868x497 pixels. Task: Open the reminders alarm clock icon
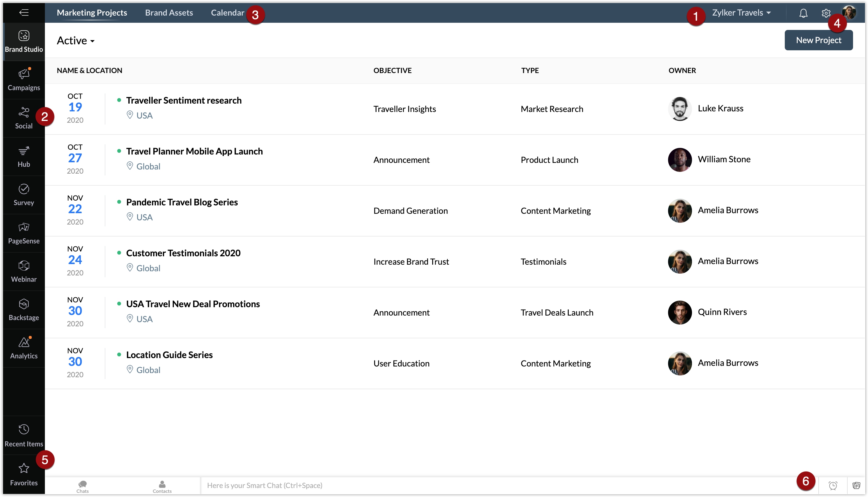[x=833, y=485]
